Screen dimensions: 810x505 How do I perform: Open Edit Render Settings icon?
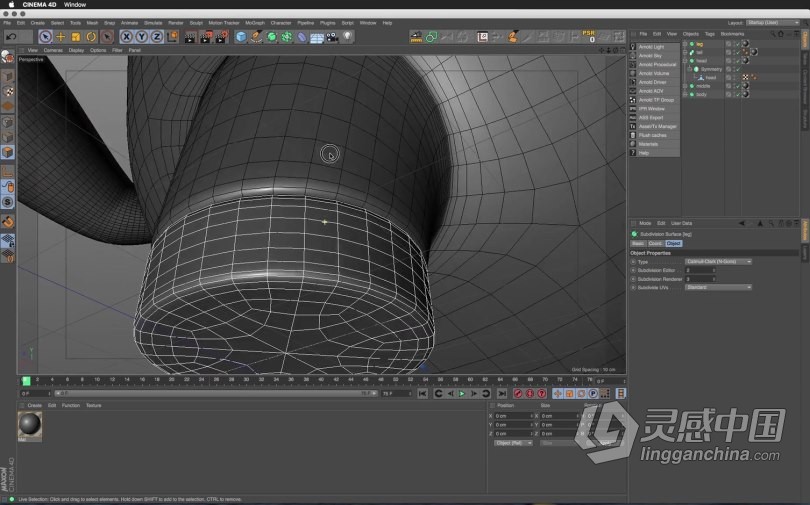coord(222,37)
